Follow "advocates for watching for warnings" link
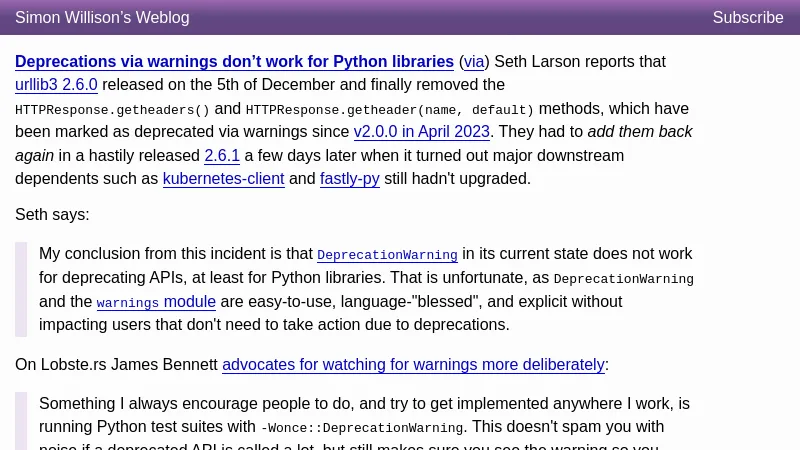Viewport: 800px width, 450px height. pyautogui.click(x=413, y=365)
